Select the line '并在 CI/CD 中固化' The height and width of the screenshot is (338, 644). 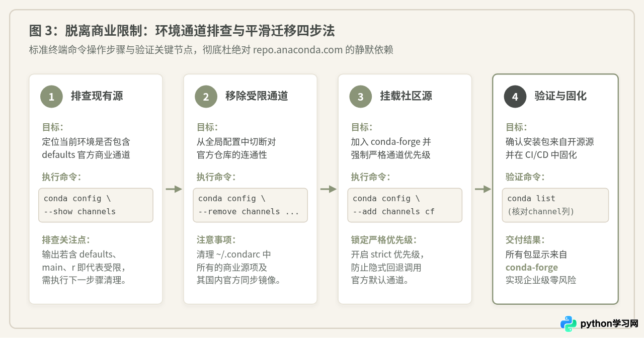541,155
